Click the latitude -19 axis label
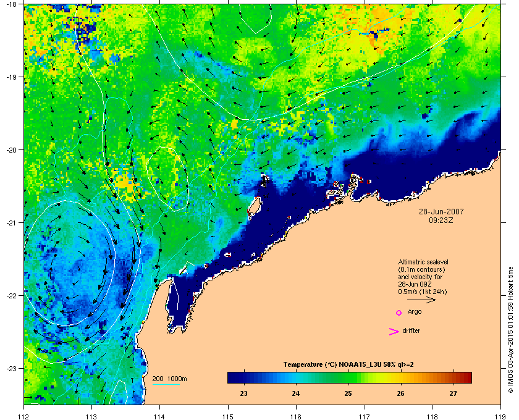Screen dimensions: 519x420 pos(11,77)
